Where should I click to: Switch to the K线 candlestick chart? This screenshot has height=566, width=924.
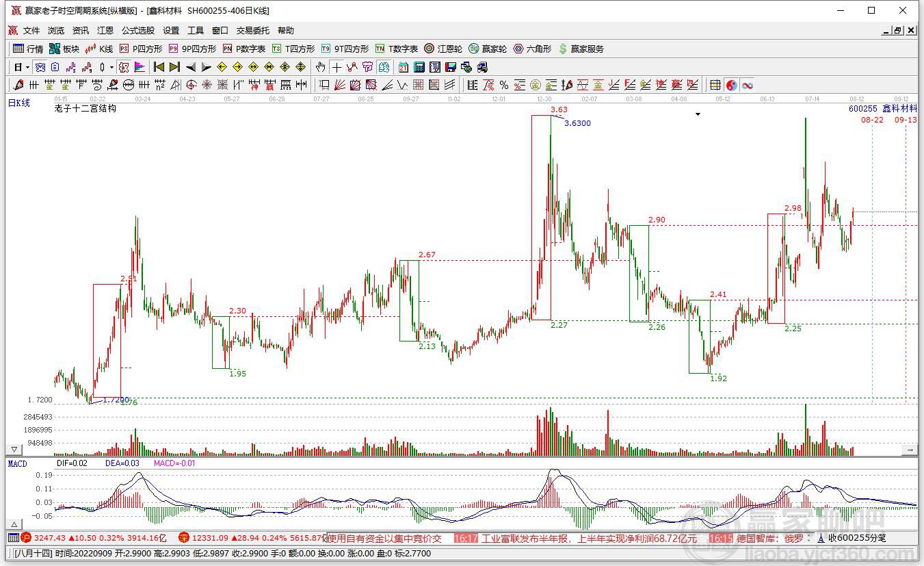click(x=99, y=49)
